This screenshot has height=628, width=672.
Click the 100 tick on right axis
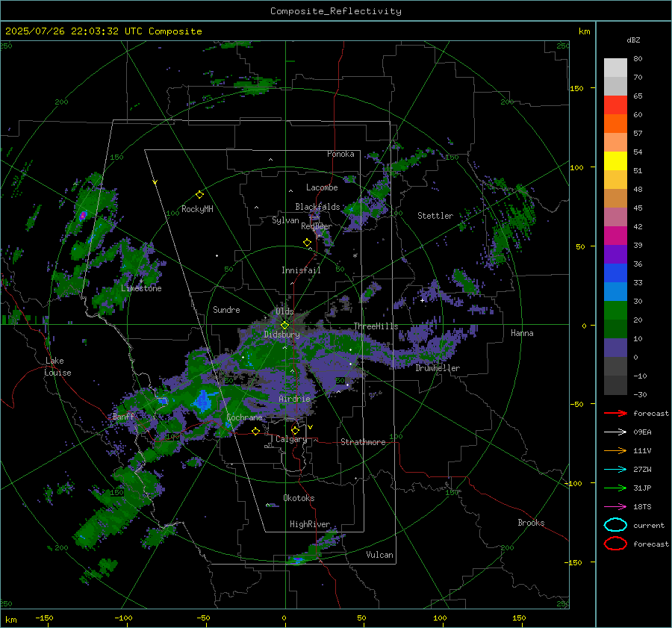click(576, 167)
